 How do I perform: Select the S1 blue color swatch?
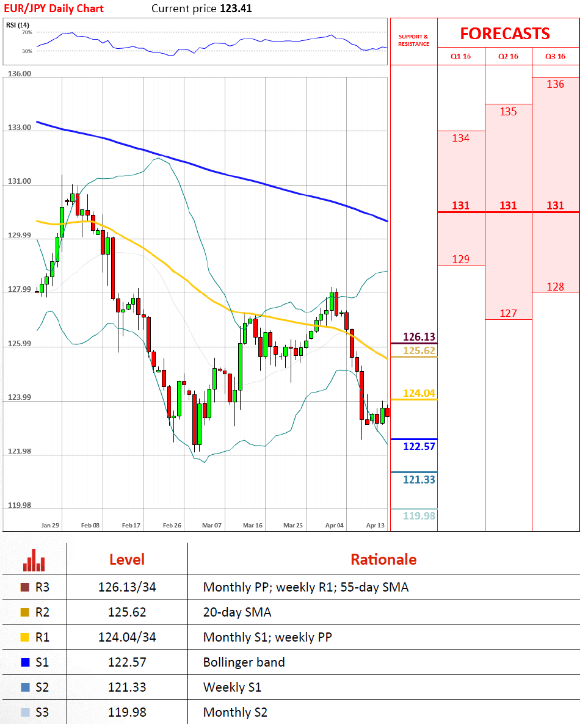[25, 662]
